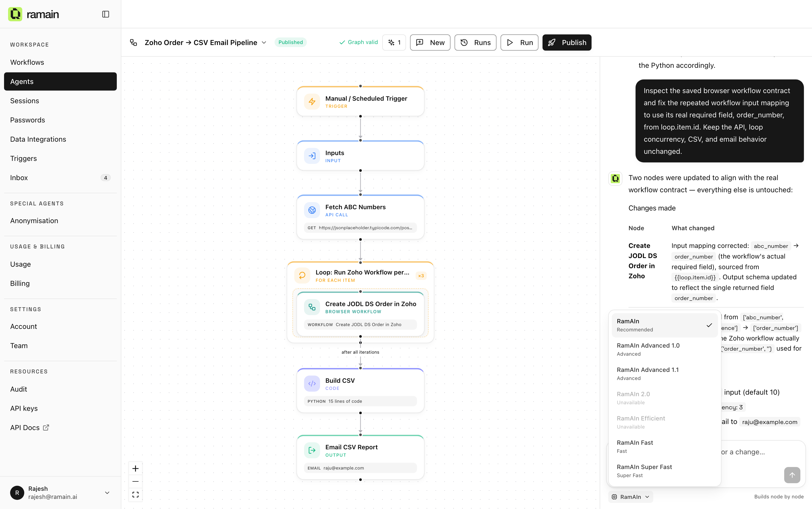Collapse the sidebar panel icon
The image size is (812, 509).
(x=106, y=14)
